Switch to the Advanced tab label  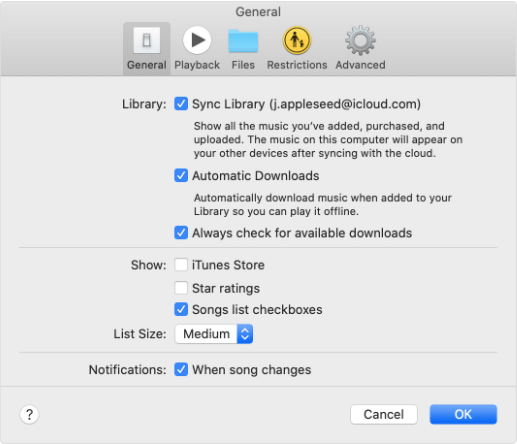coord(360,65)
